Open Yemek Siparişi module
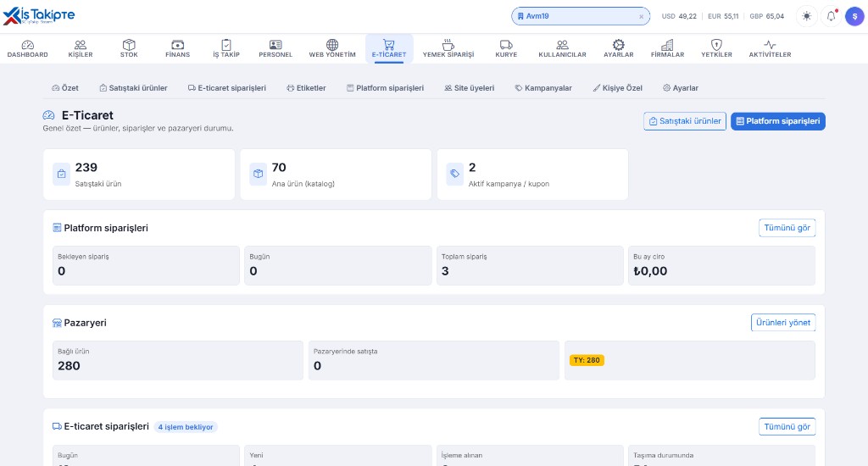This screenshot has width=868, height=466. click(448, 48)
